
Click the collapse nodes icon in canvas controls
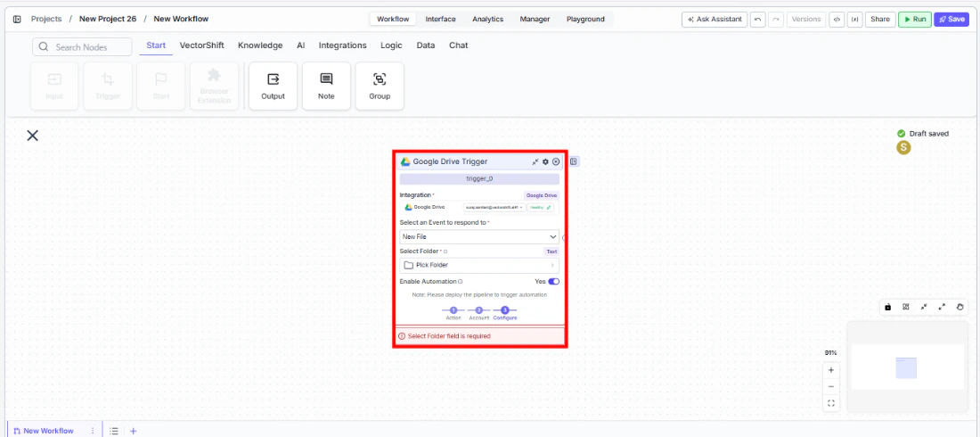pyautogui.click(x=924, y=307)
